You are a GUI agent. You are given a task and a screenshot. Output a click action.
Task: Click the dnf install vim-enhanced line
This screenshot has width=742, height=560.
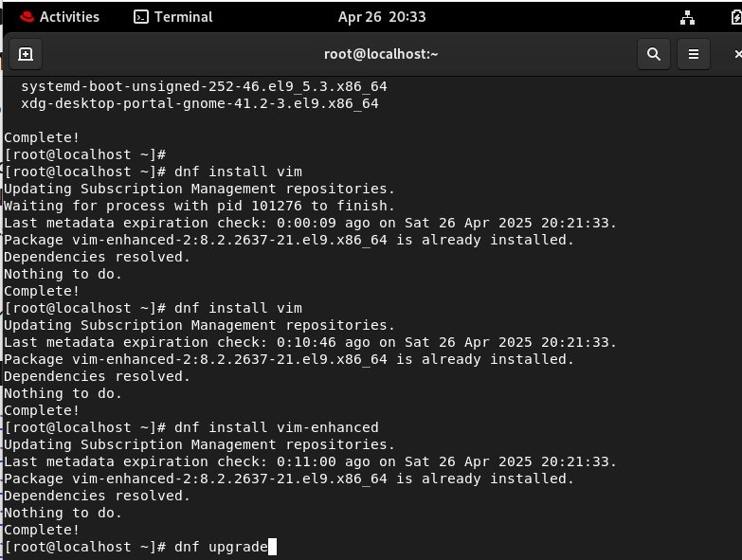click(x=191, y=427)
